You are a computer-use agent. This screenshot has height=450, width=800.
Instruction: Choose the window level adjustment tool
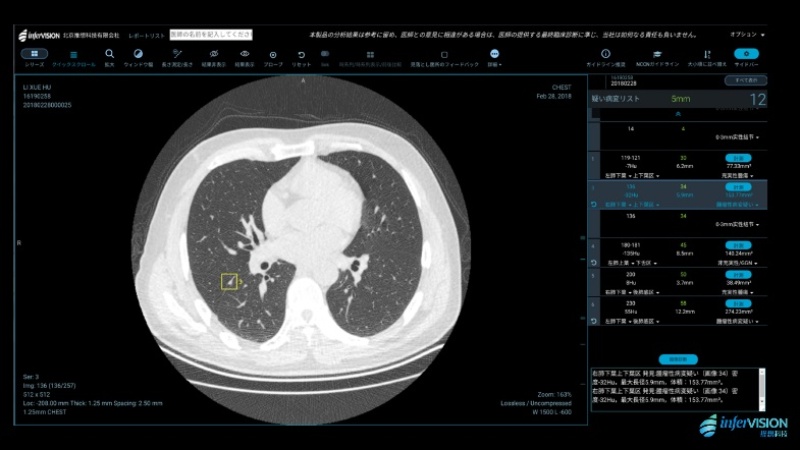(x=139, y=55)
